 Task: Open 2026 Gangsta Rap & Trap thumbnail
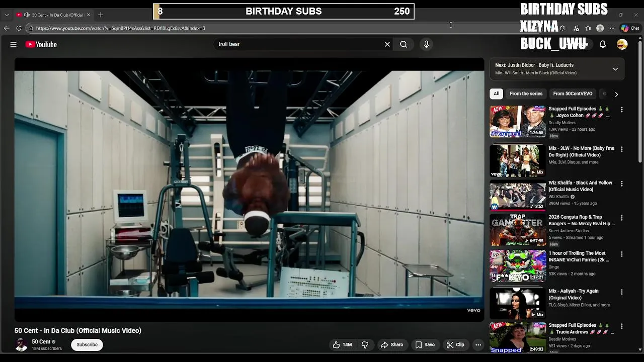518,230
